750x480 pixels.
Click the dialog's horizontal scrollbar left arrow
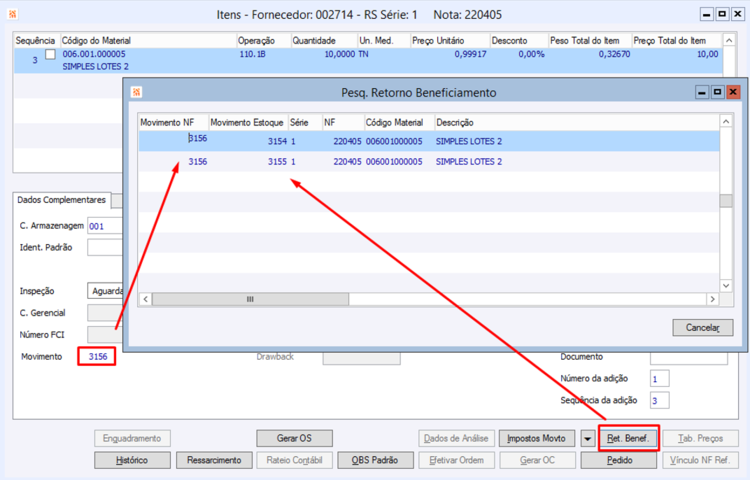pyautogui.click(x=145, y=299)
